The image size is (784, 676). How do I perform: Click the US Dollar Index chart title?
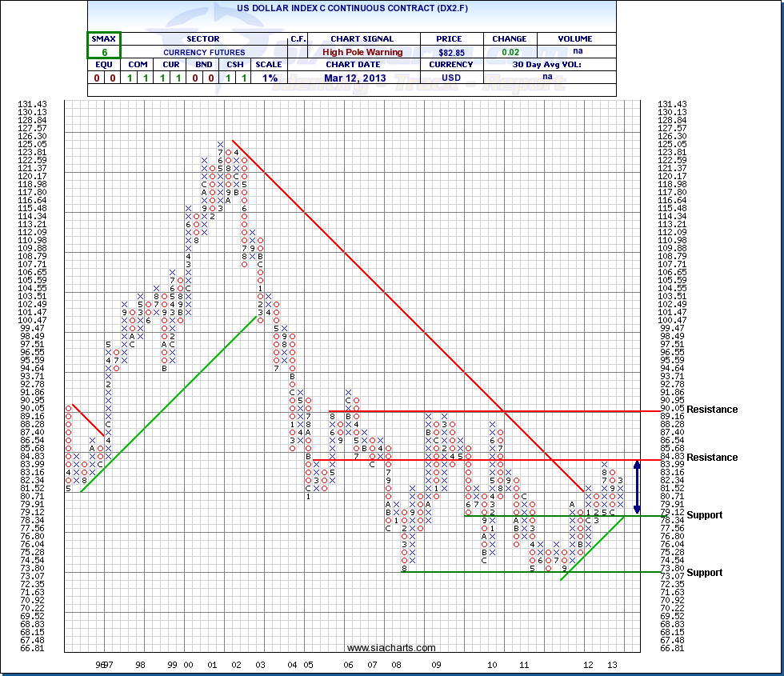tap(352, 11)
